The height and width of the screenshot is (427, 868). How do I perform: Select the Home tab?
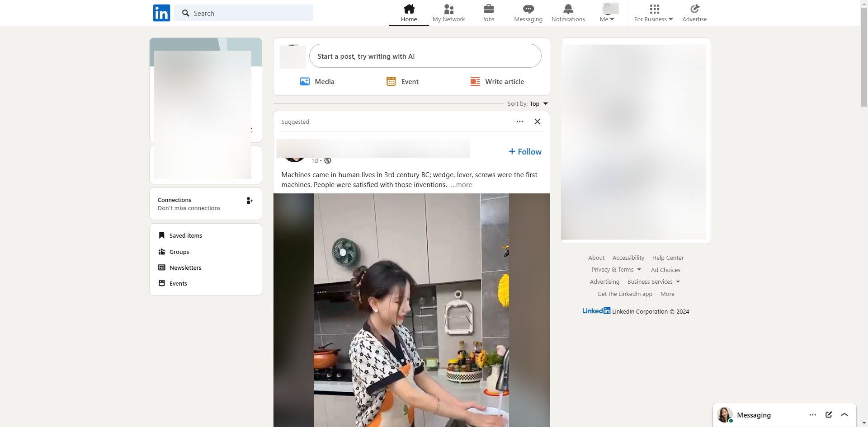click(x=409, y=13)
